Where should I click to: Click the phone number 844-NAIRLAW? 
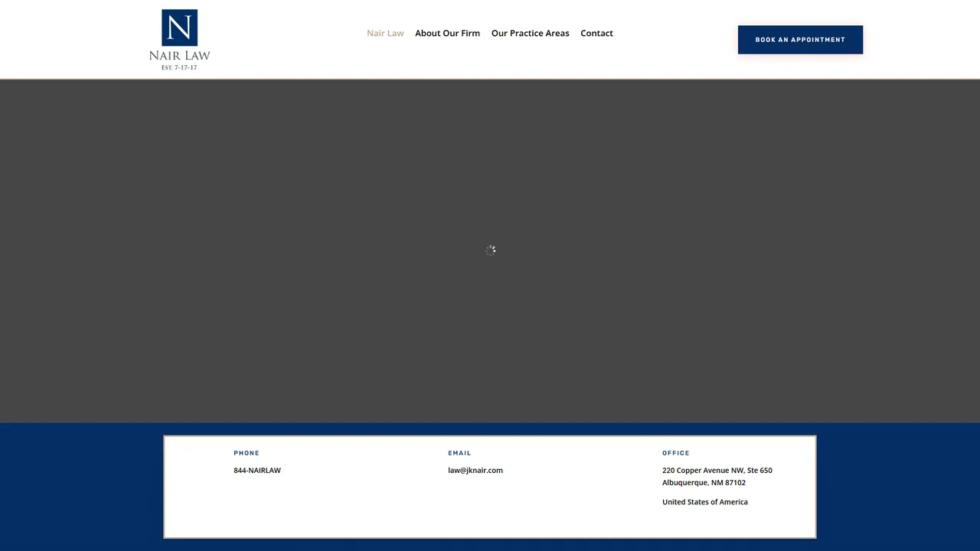[257, 470]
